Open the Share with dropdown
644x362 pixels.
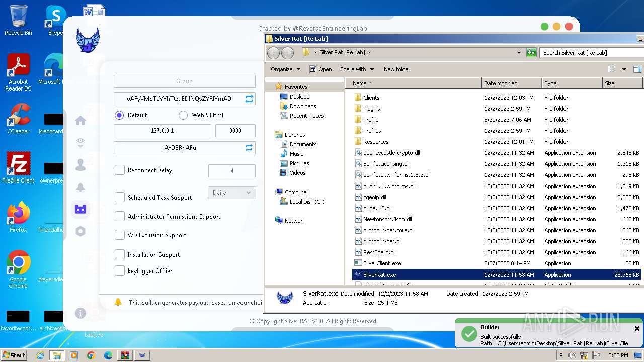[x=357, y=69]
